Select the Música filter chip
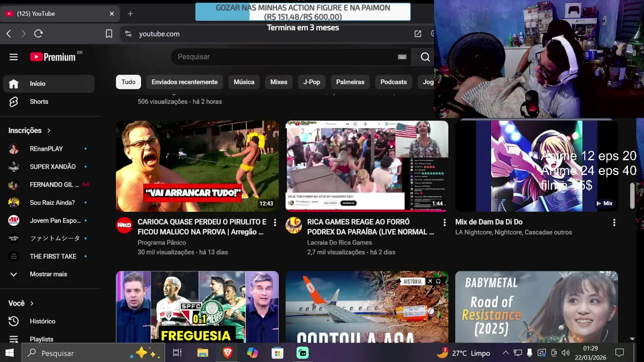Viewport: 644px width, 362px height. pyautogui.click(x=244, y=82)
